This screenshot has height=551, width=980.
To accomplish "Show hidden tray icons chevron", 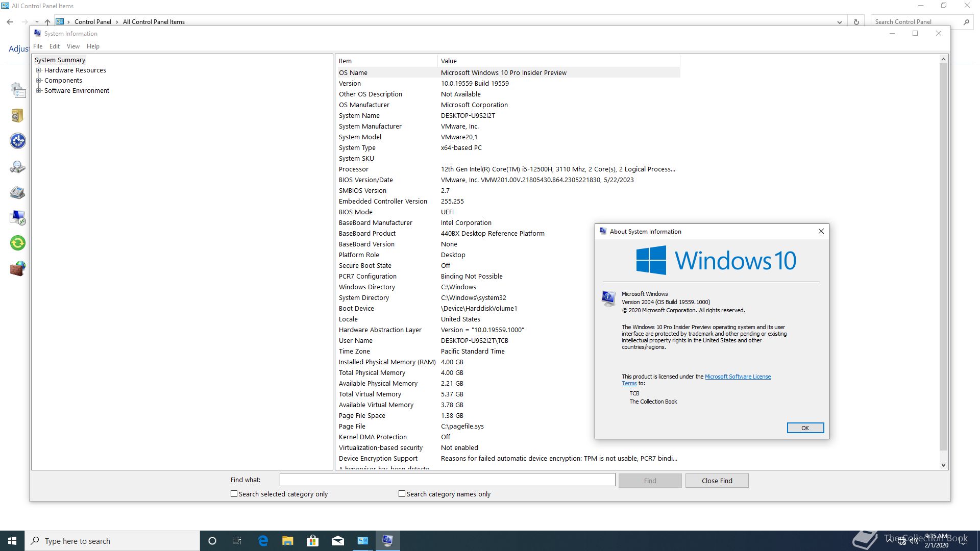I will pos(889,541).
